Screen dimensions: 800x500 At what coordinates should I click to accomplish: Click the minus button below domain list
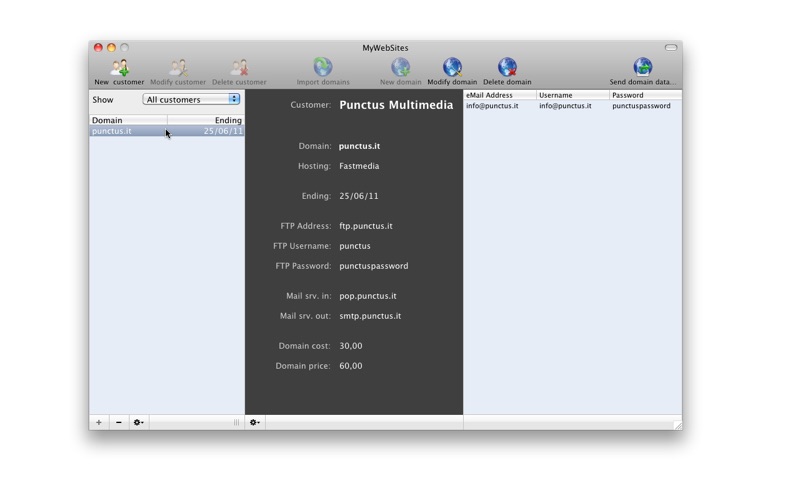[x=118, y=422]
